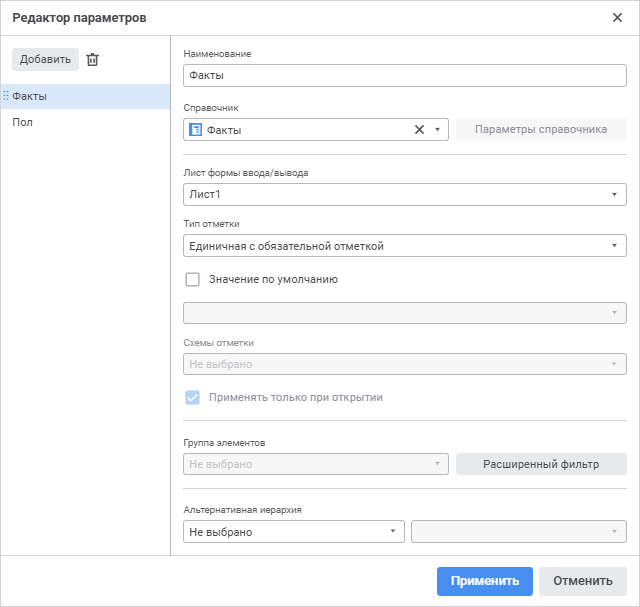Screen dimensions: 640x607
Task: Click the Параметры справочника button
Action: (x=540, y=129)
